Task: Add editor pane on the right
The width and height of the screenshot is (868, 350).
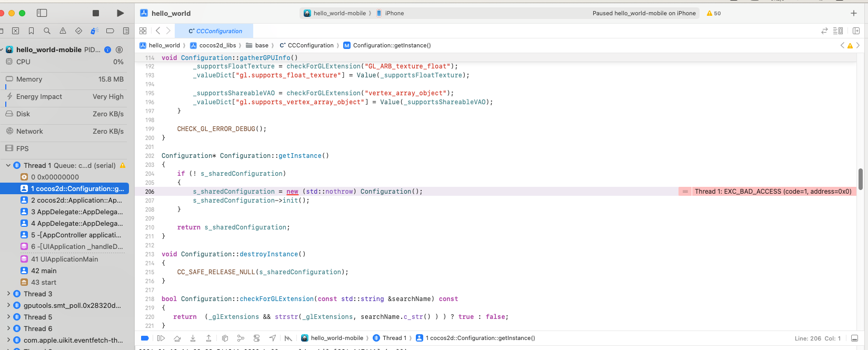Action: [856, 31]
